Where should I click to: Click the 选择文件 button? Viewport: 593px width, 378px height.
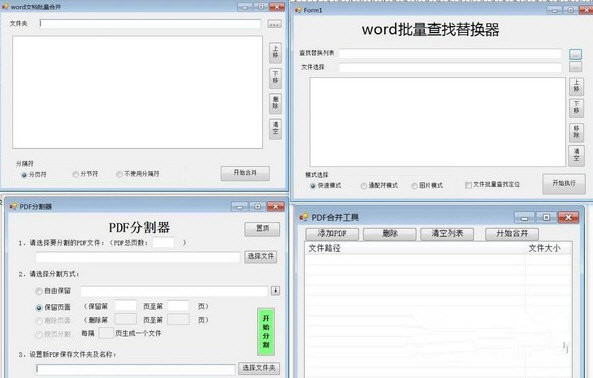[261, 257]
